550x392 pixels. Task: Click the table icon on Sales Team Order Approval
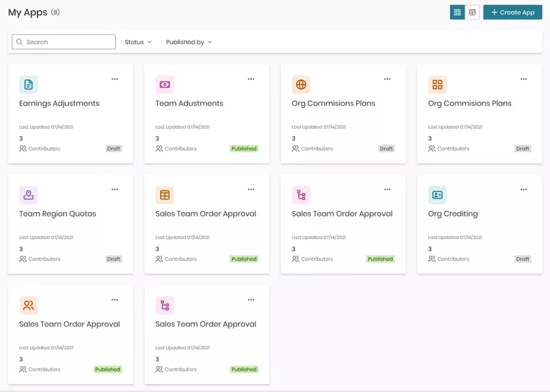click(x=165, y=195)
